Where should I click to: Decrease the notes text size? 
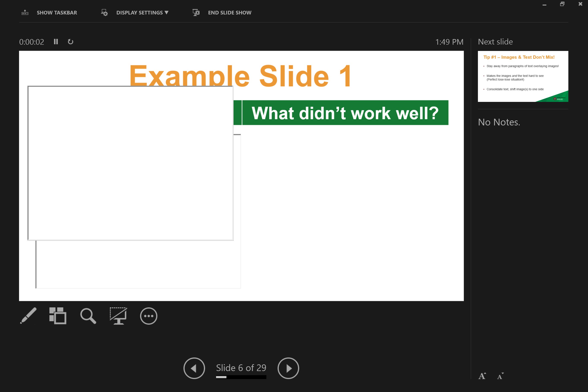[500, 376]
